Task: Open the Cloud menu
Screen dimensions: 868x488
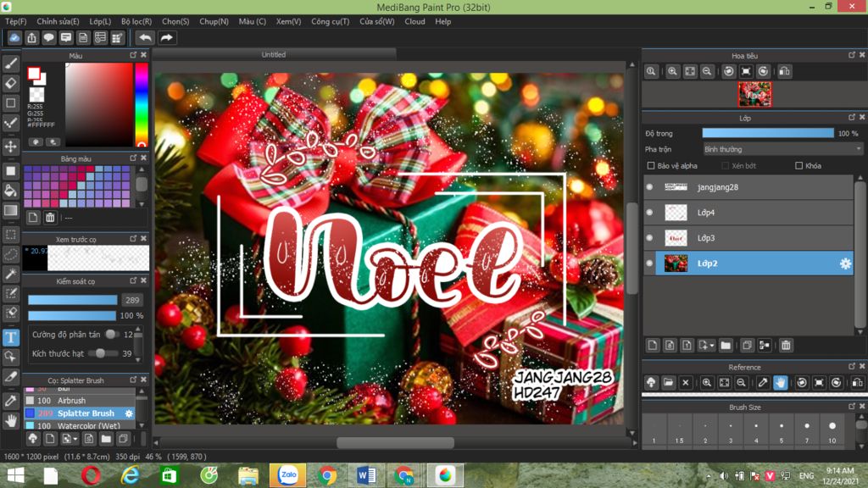Action: coord(415,21)
